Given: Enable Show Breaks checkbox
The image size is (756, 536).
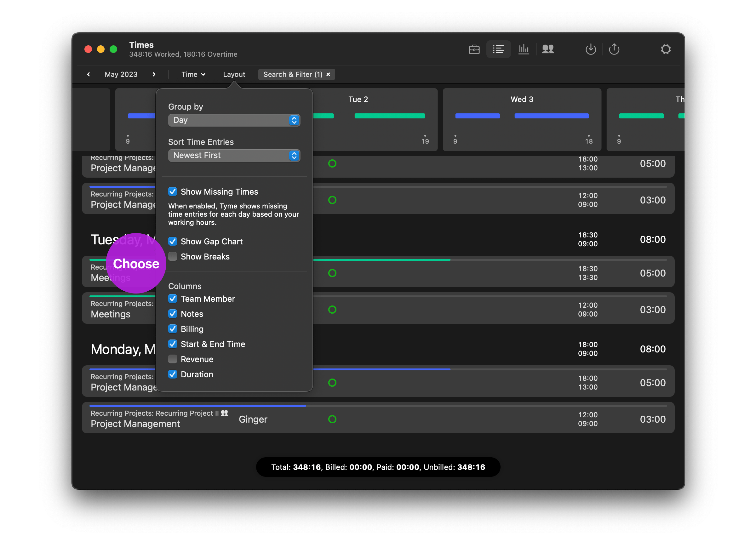Looking at the screenshot, I should (172, 257).
